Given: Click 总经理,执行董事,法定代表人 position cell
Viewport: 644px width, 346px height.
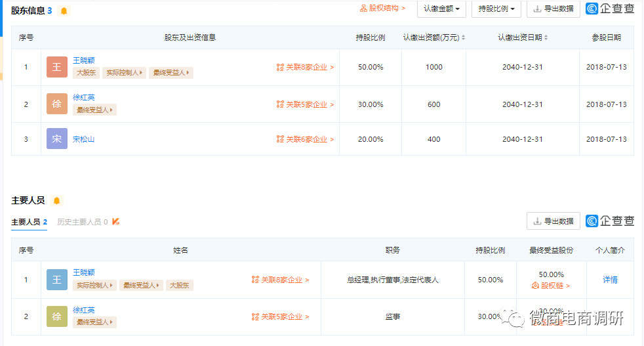Looking at the screenshot, I should 393,280.
